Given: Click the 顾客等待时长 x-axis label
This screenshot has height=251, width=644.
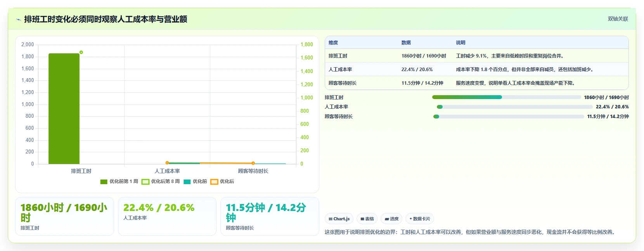Looking at the screenshot, I should [x=253, y=171].
